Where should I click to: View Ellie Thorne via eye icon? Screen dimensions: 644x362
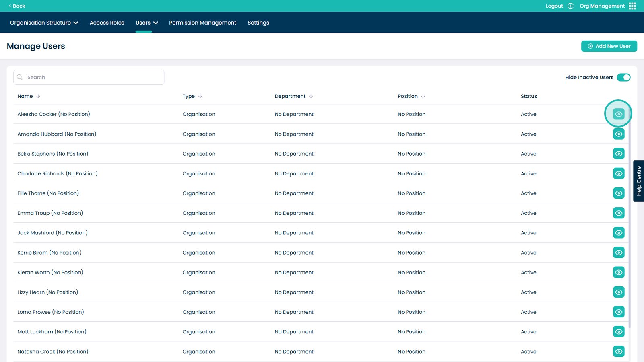pos(618,193)
